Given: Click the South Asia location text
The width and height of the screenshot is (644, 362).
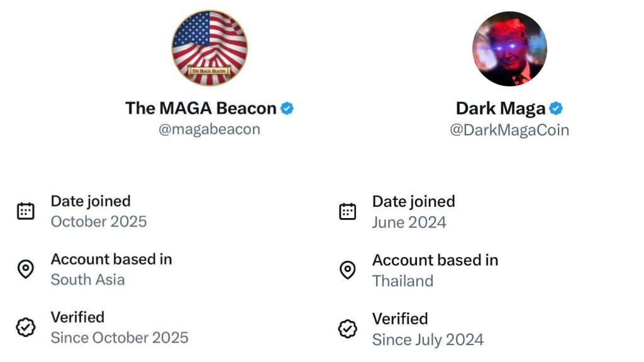Looking at the screenshot, I should [87, 280].
